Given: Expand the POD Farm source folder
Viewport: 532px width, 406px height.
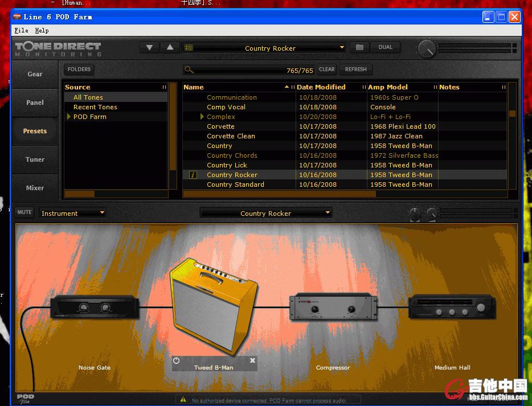Looking at the screenshot, I should [x=69, y=117].
